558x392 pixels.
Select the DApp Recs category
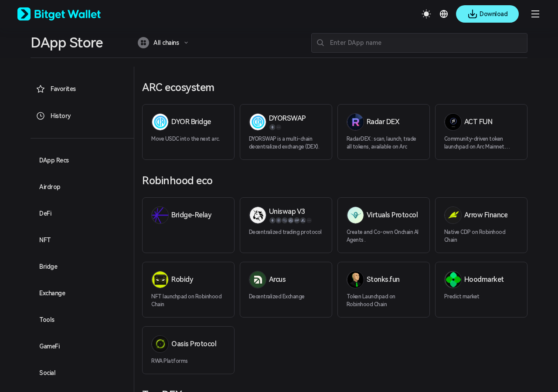point(54,160)
